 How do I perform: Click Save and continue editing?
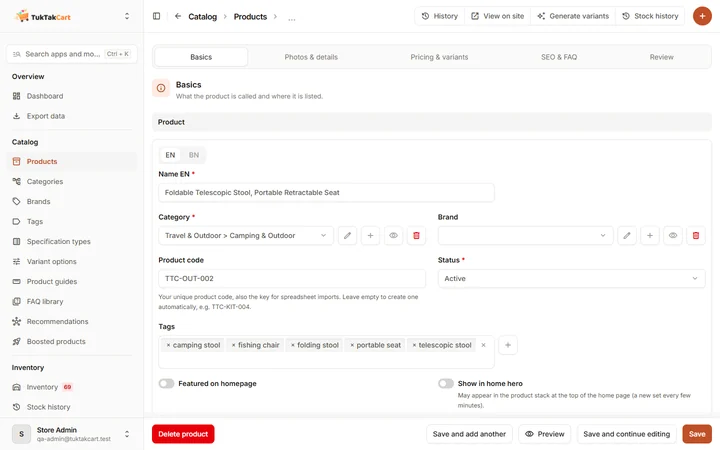pyautogui.click(x=626, y=434)
